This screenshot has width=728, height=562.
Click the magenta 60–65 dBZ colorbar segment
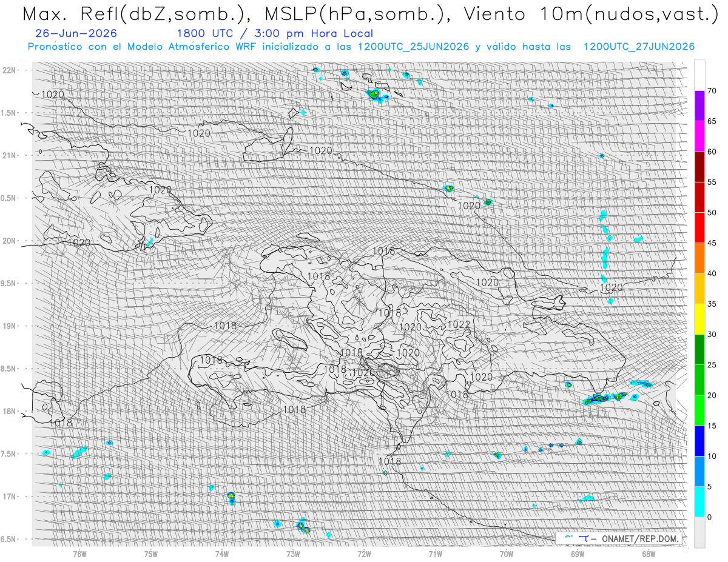pyautogui.click(x=699, y=136)
